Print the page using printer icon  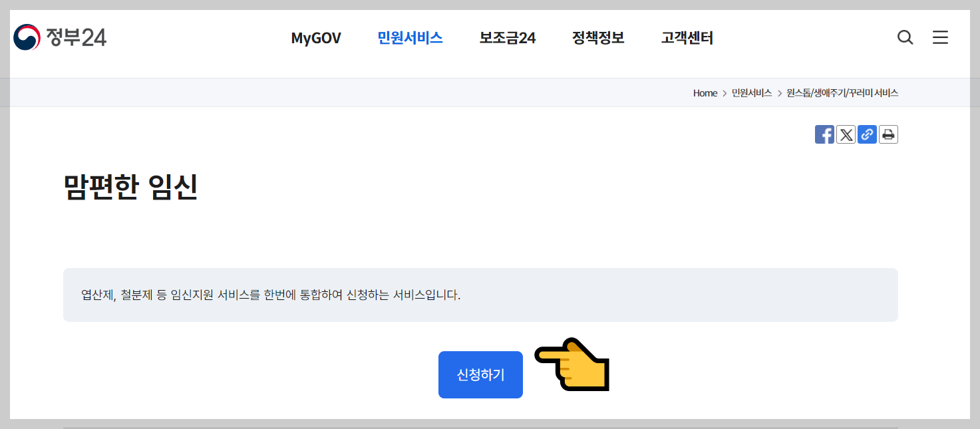tap(888, 134)
